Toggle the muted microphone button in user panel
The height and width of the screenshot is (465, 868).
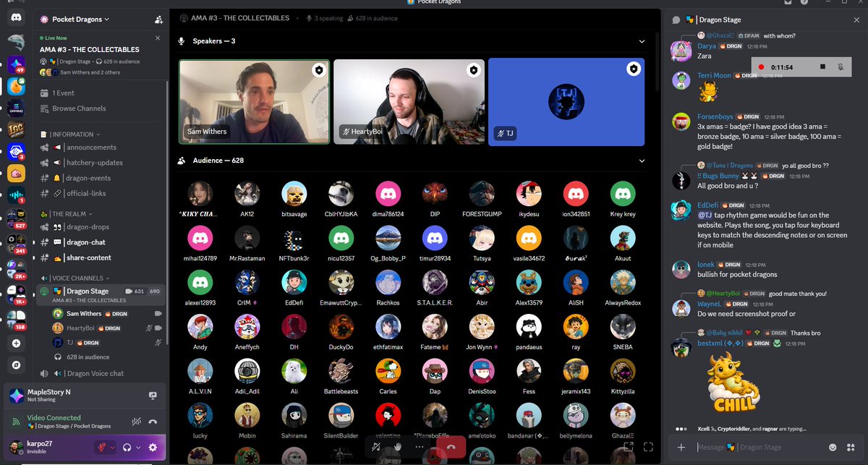(x=101, y=448)
